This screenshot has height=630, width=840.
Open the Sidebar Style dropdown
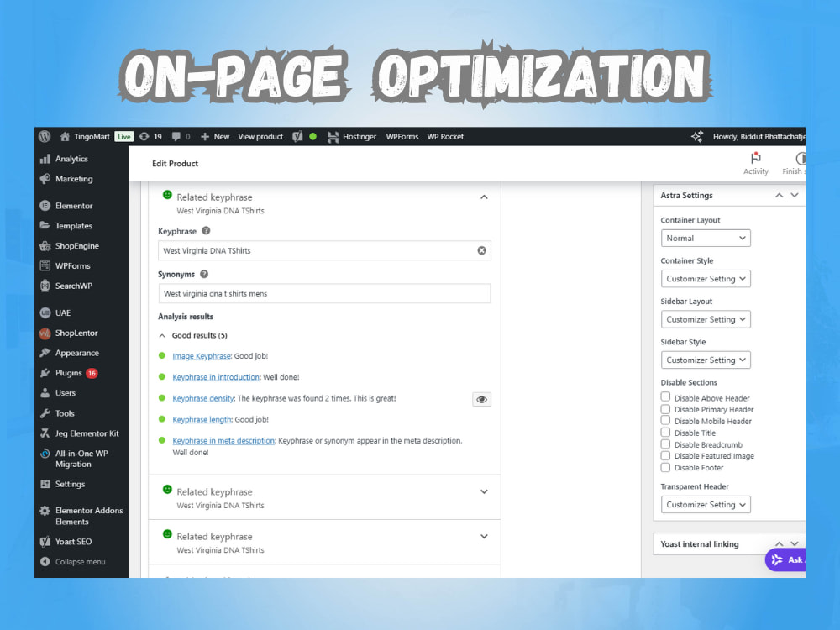706,360
